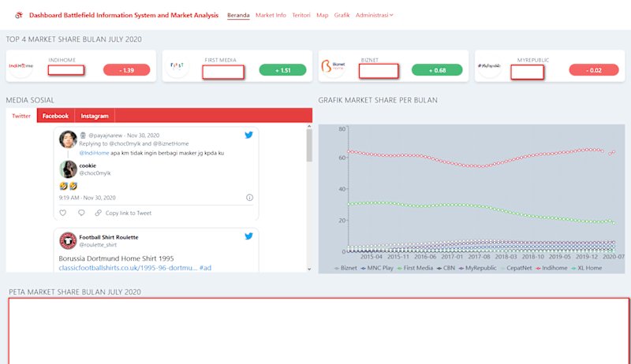
Task: Open the Beranda menu item
Action: click(238, 15)
